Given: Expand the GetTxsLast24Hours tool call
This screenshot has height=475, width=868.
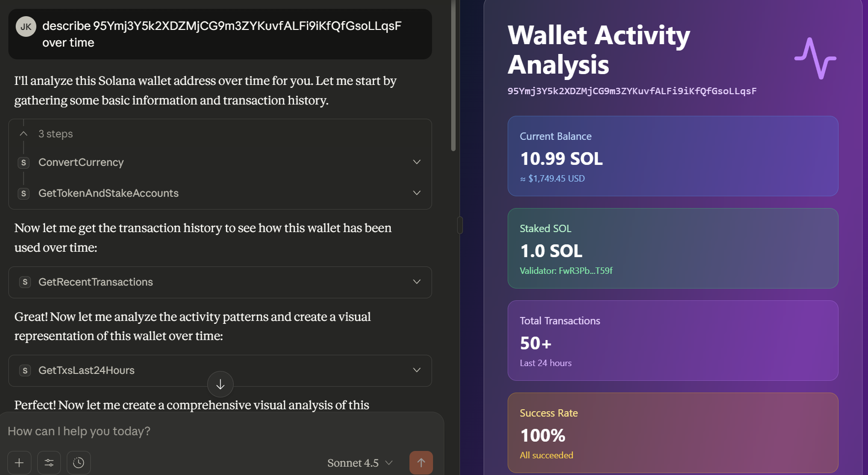Looking at the screenshot, I should [x=220, y=370].
